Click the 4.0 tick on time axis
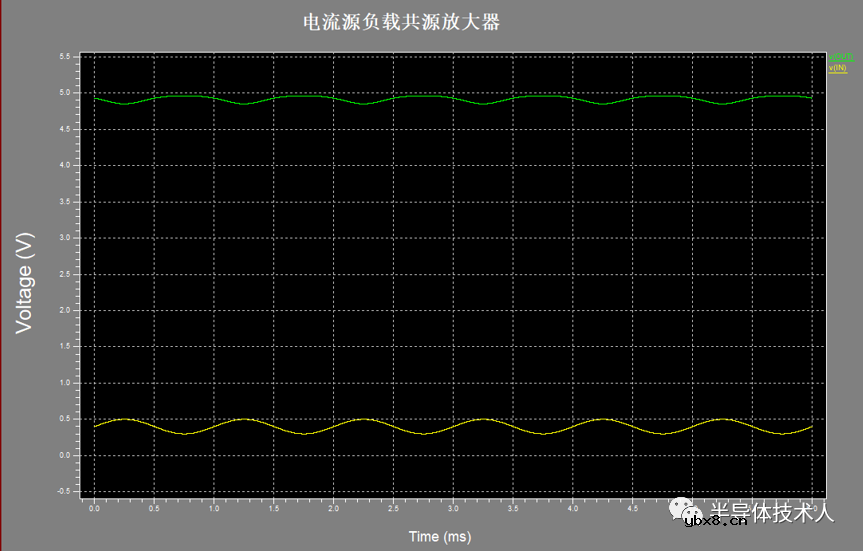Viewport: 863px width, 551px height. click(572, 509)
